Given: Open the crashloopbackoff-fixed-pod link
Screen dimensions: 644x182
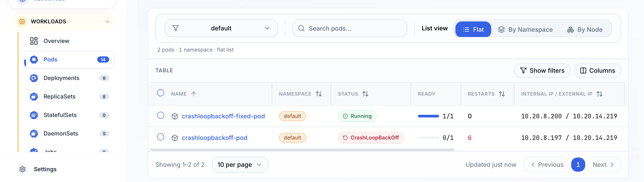Looking at the screenshot, I should tap(223, 116).
